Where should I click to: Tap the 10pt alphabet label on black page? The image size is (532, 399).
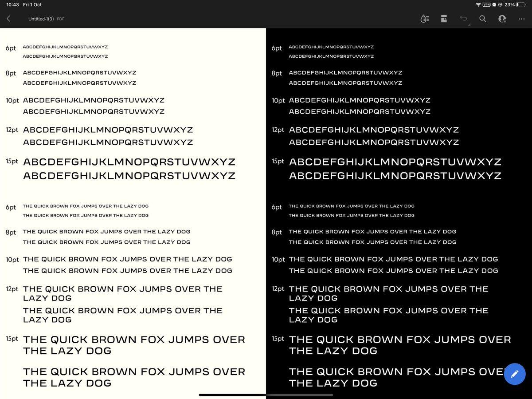278,101
